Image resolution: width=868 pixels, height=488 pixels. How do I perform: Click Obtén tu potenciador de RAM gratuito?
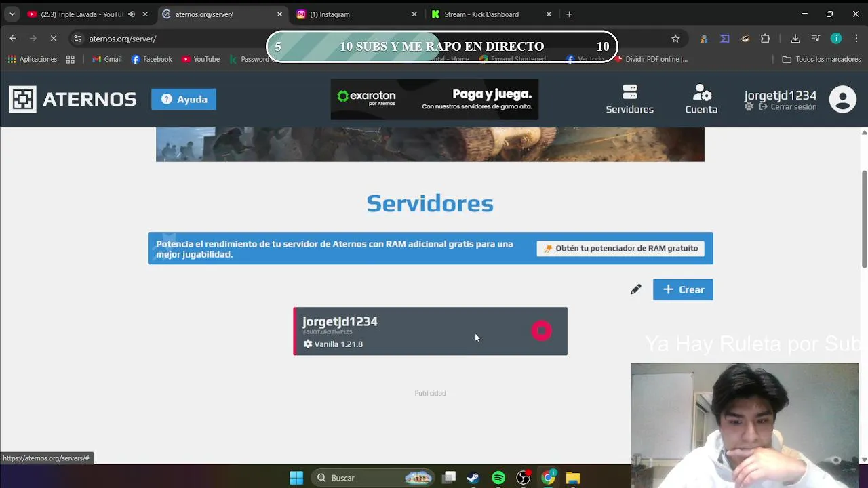coord(620,248)
